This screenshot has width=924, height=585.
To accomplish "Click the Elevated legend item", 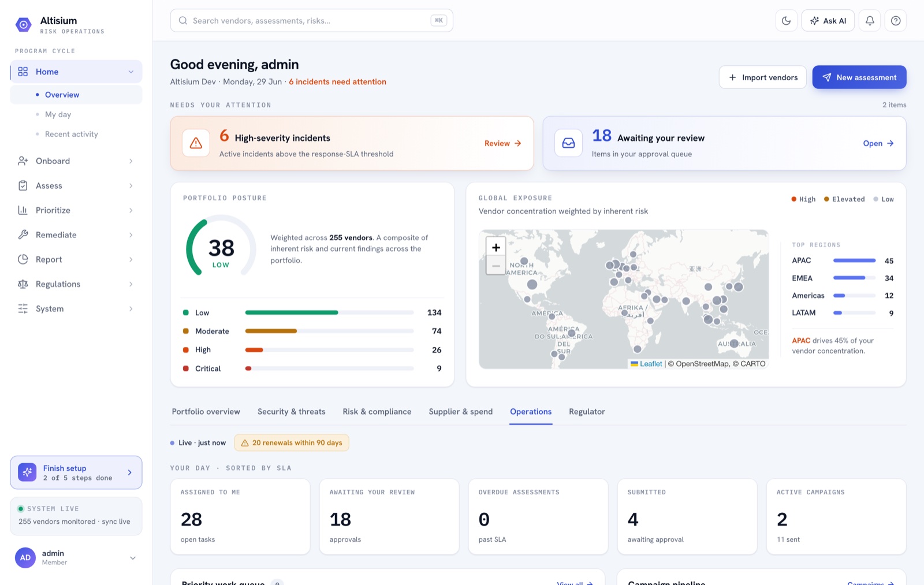I will coord(844,199).
